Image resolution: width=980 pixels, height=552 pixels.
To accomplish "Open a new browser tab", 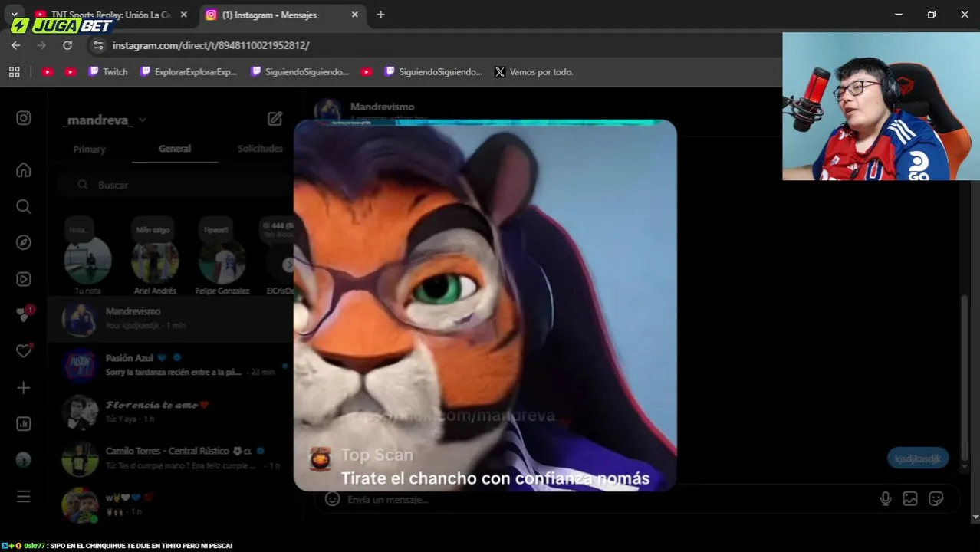I will pyautogui.click(x=380, y=15).
